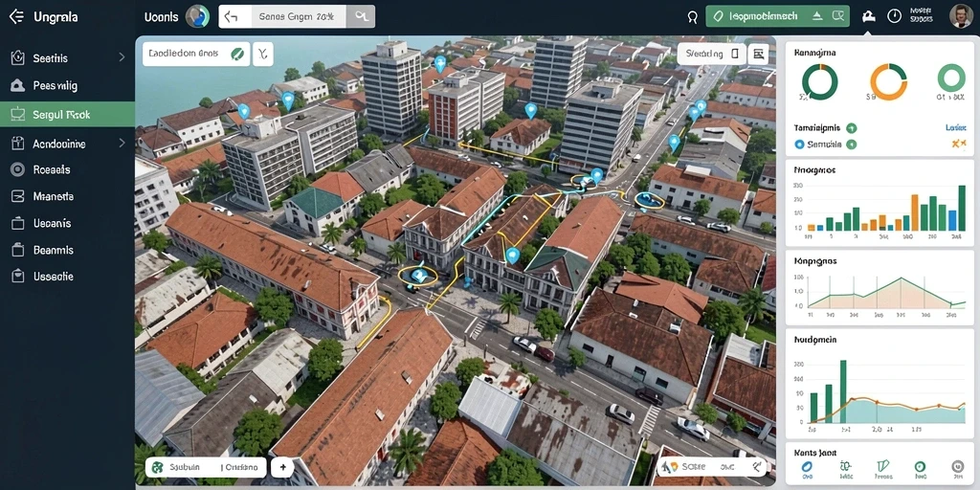Select the Sergul Ftook sidebar item

[68, 115]
